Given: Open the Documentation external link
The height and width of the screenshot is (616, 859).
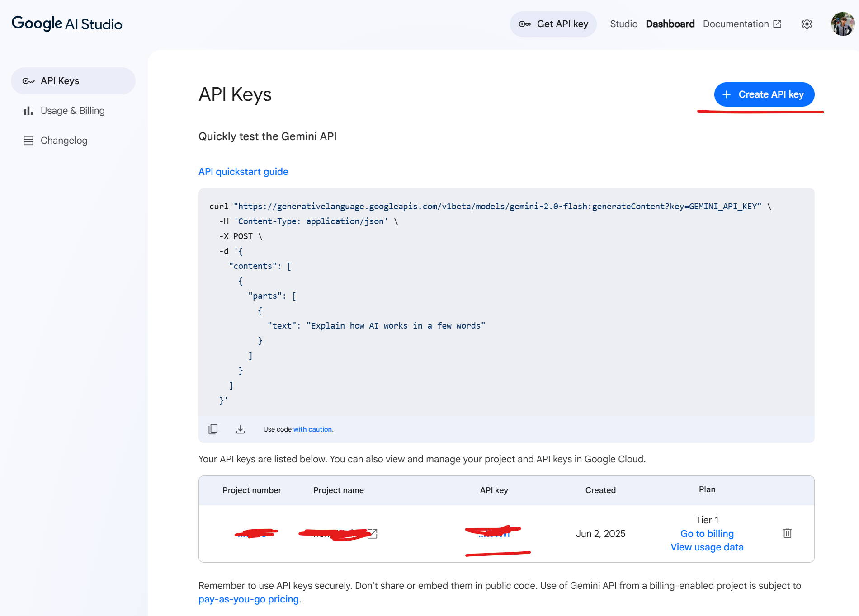Looking at the screenshot, I should tap(742, 24).
